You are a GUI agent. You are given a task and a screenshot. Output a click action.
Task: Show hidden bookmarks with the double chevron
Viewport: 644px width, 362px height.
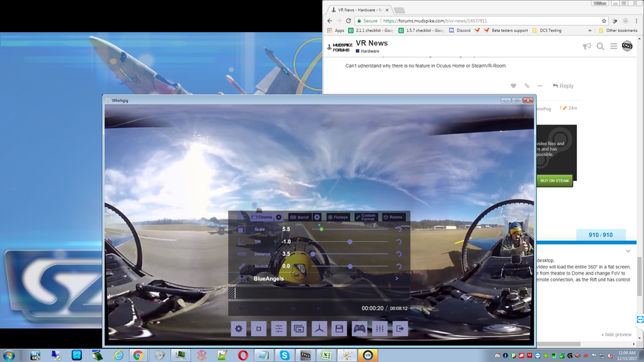[590, 30]
